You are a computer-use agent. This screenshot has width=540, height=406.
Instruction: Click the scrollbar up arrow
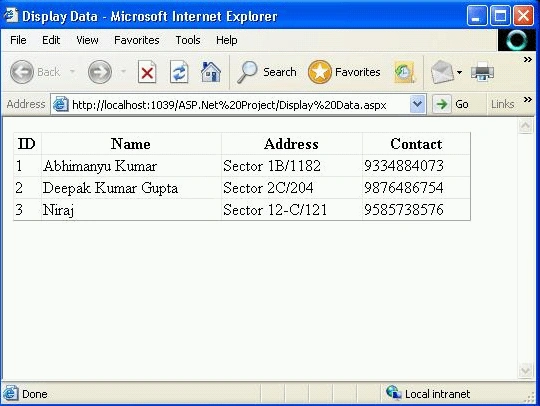(x=526, y=126)
